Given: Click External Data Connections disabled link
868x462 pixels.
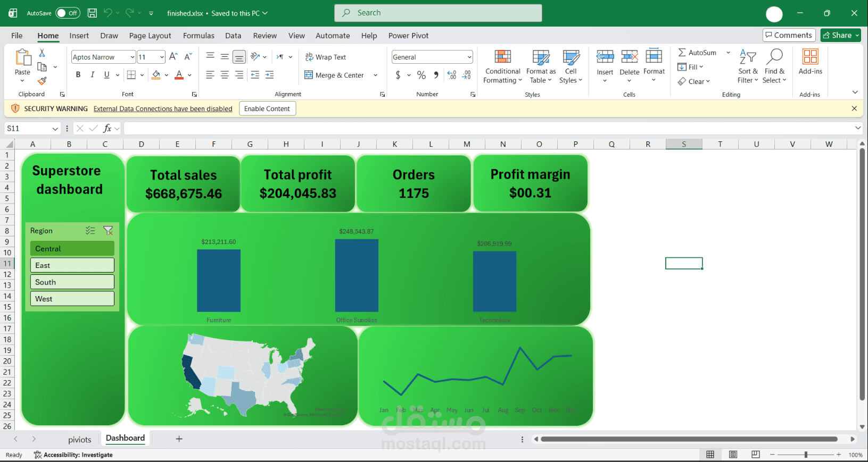Looking at the screenshot, I should click(163, 108).
